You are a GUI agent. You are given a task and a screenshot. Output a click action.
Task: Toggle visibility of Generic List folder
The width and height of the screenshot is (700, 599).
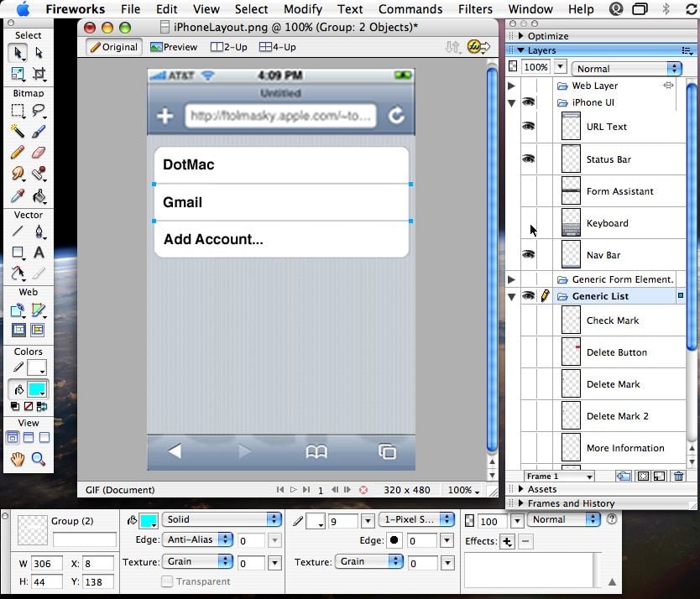[x=528, y=295]
